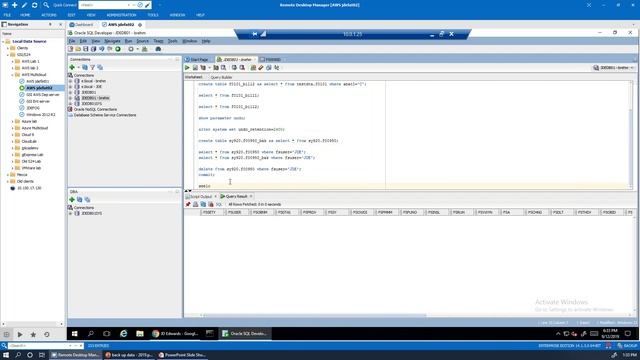Image resolution: width=640 pixels, height=360 pixels.
Task: Add a new connection with the green plus in Connections
Action: point(72,67)
